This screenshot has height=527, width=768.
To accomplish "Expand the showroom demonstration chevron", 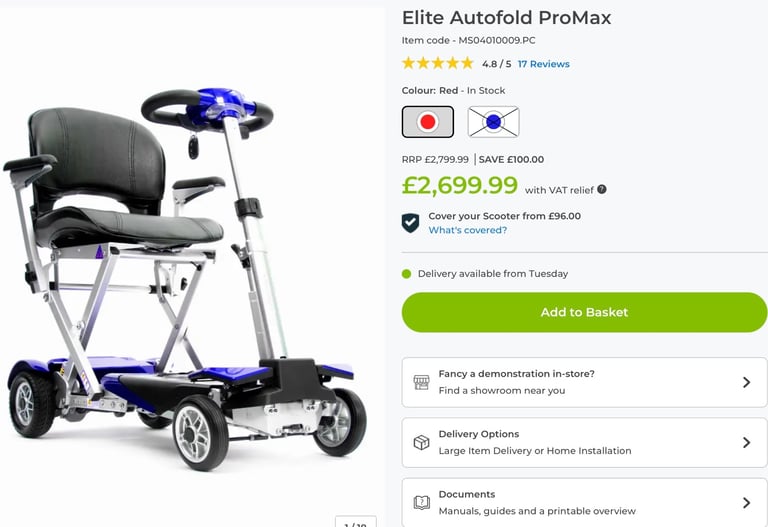I will point(746,382).
